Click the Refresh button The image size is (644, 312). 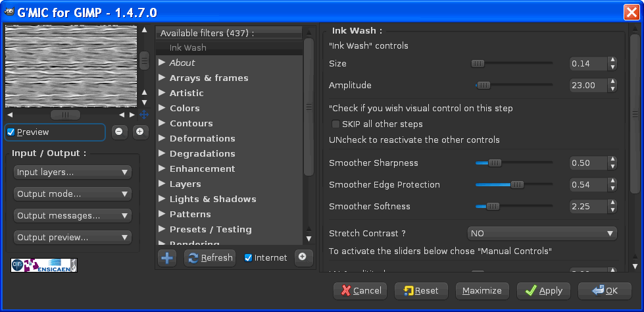coord(210,258)
